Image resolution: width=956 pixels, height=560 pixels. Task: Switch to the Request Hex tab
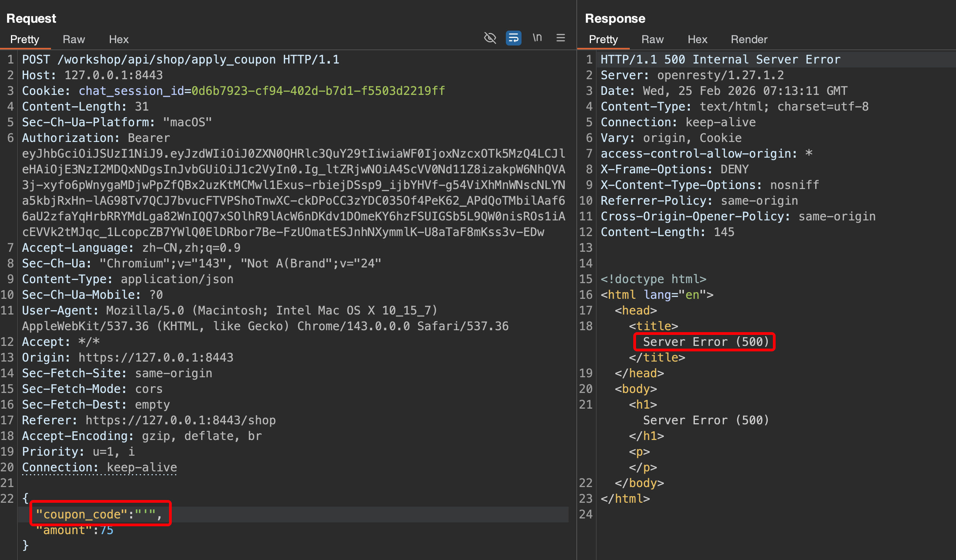(119, 39)
